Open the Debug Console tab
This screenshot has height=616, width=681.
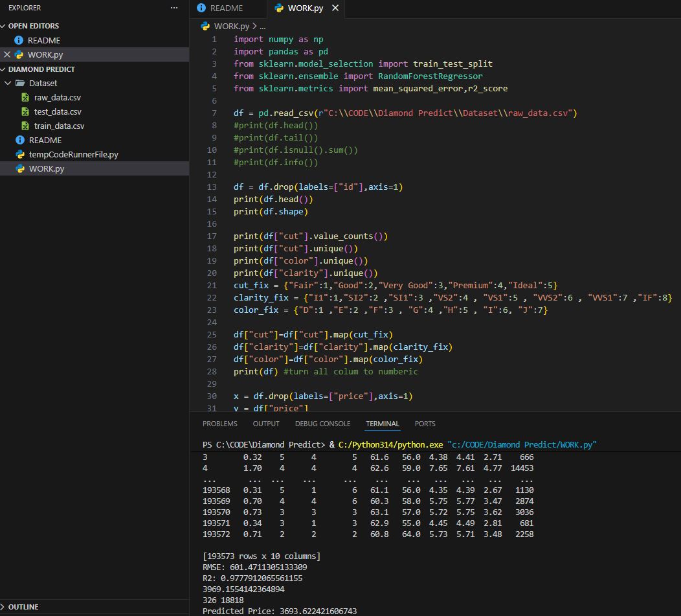[322, 424]
